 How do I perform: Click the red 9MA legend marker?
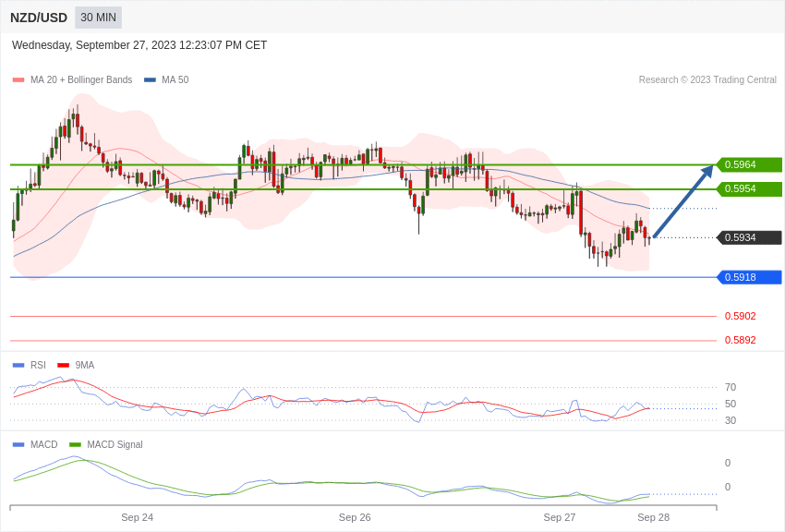(x=63, y=366)
